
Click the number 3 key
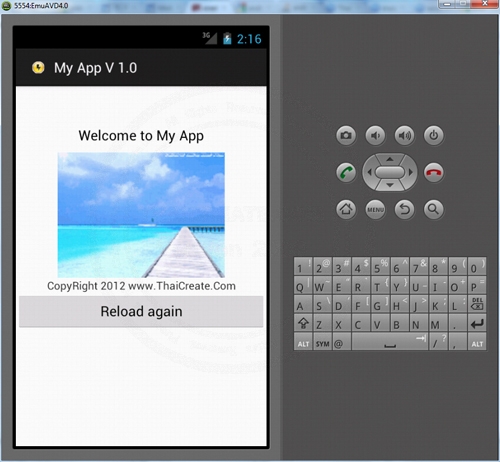click(341, 266)
